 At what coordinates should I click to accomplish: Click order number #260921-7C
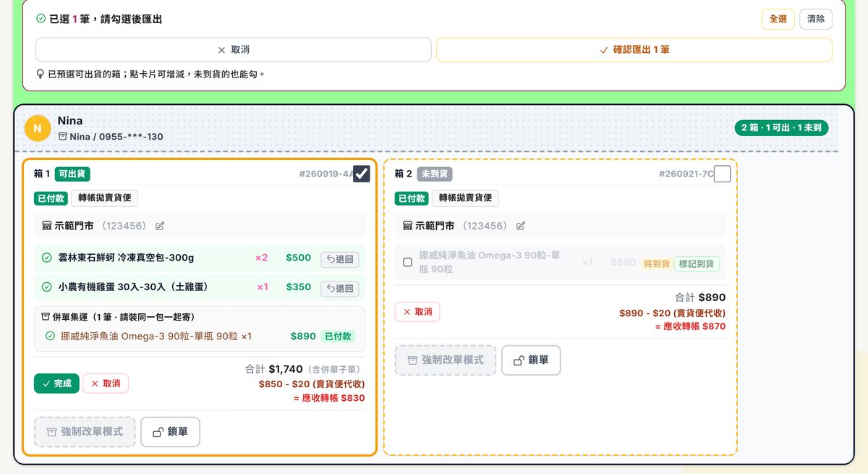[x=686, y=174]
